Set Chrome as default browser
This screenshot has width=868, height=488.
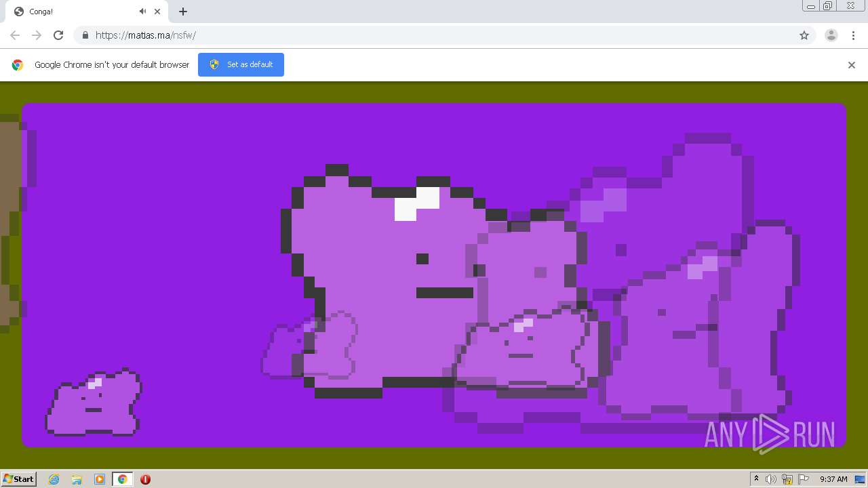click(241, 64)
